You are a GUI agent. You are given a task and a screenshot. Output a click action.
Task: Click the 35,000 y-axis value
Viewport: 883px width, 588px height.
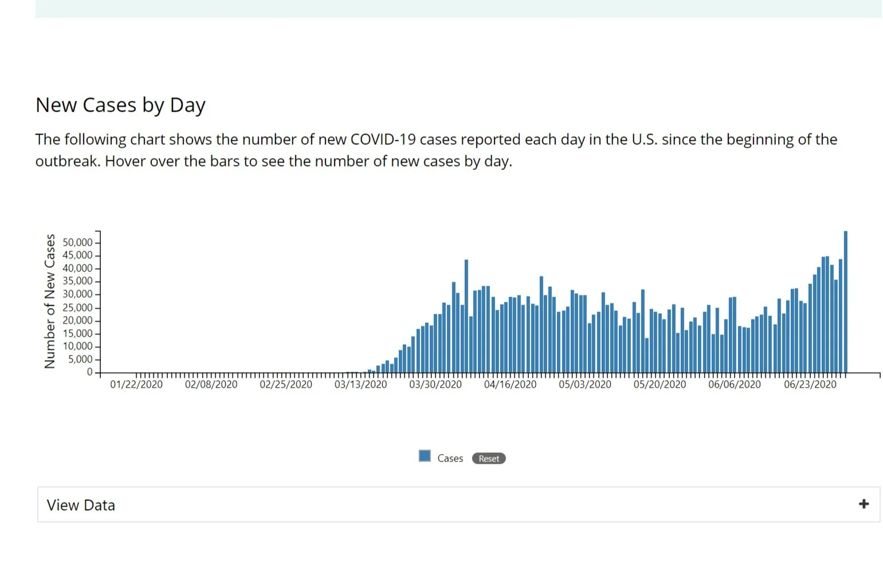pos(77,281)
